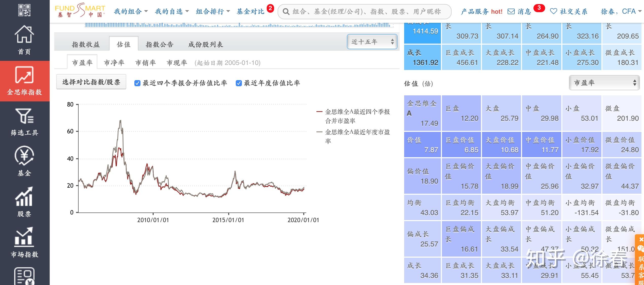Click the search magnifier icon

tap(286, 12)
